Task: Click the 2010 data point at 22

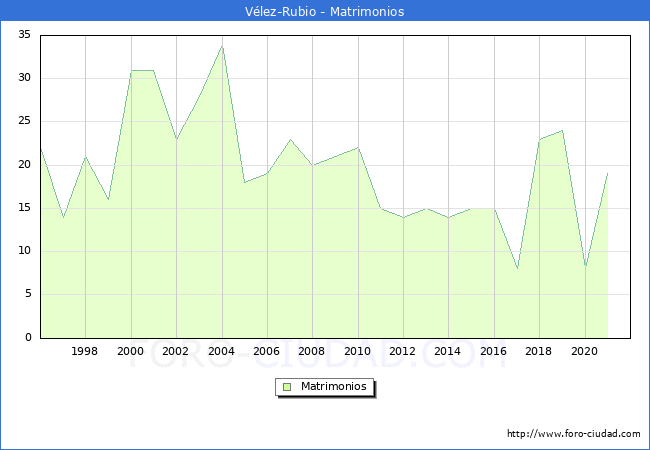Action: 358,148
